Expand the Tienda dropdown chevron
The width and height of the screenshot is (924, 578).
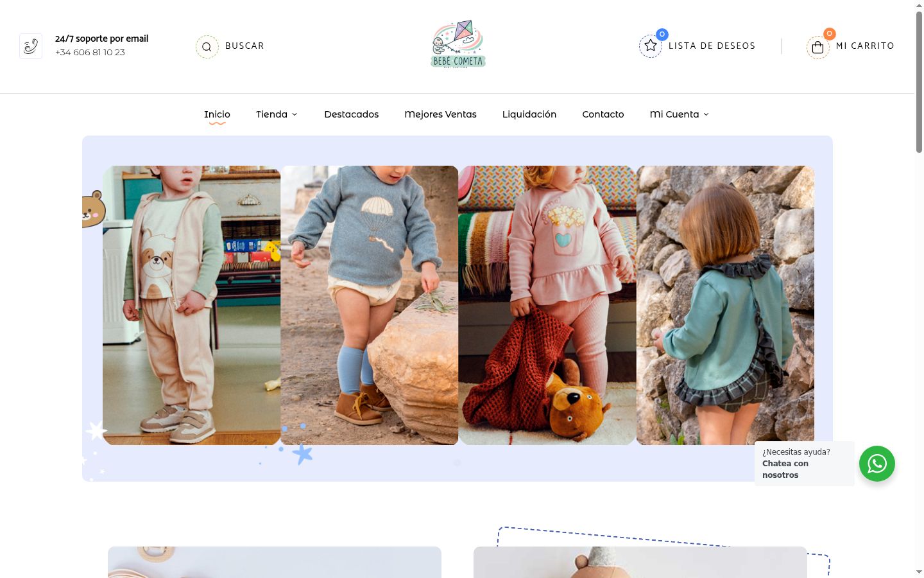coord(295,114)
